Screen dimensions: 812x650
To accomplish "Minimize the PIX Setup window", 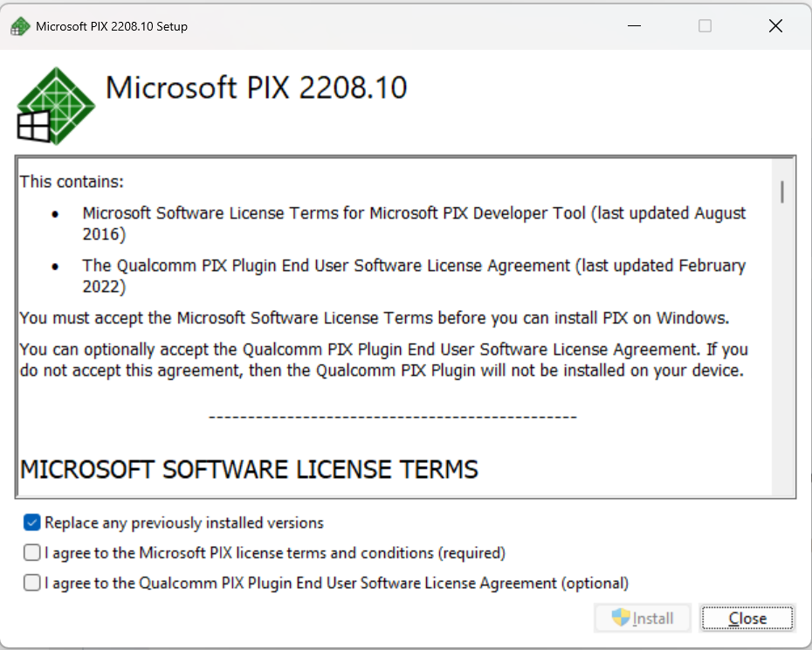I will 635,26.
